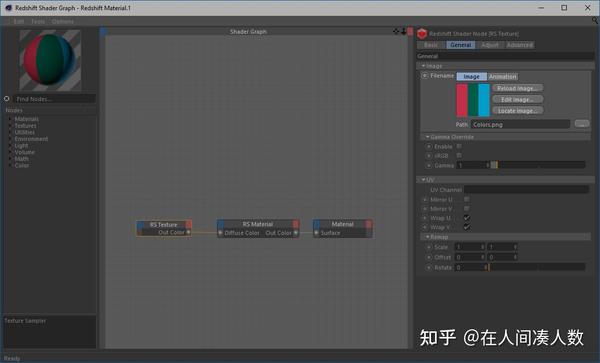
Task: Click the Rotate value field
Action: [x=471, y=267]
